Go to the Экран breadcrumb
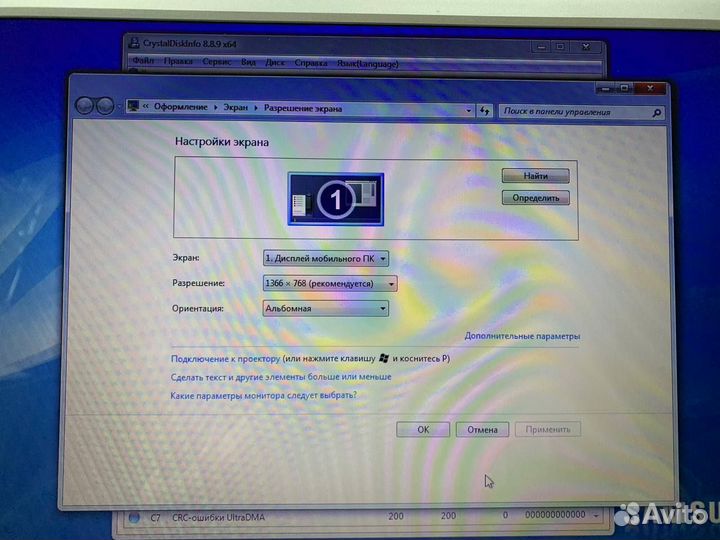This screenshot has height=540, width=720. tap(236, 107)
